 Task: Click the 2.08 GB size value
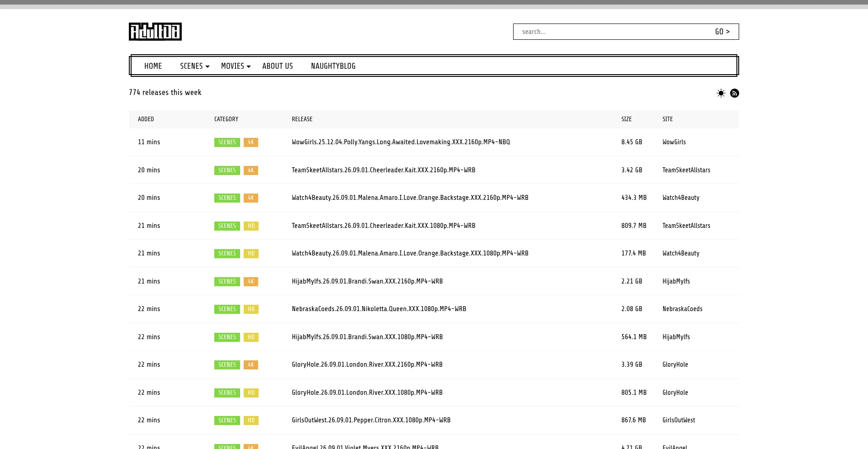point(632,309)
